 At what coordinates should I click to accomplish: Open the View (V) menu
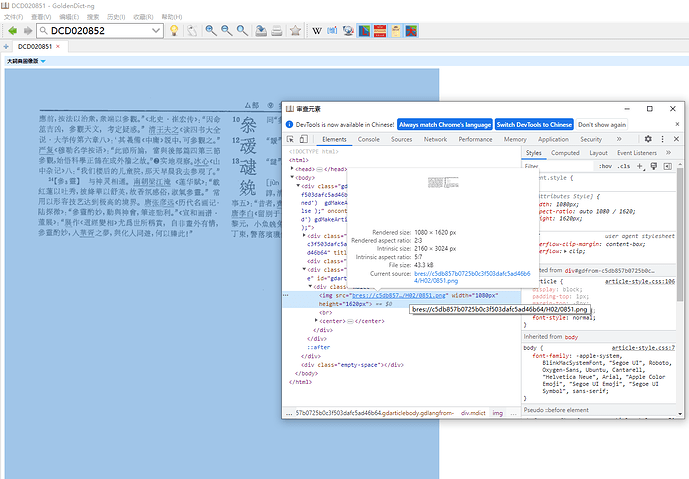[41, 17]
